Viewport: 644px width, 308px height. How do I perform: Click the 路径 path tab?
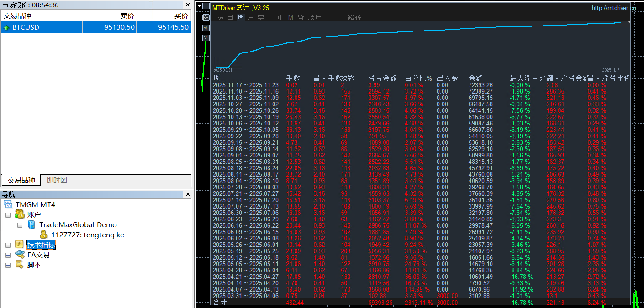click(355, 17)
